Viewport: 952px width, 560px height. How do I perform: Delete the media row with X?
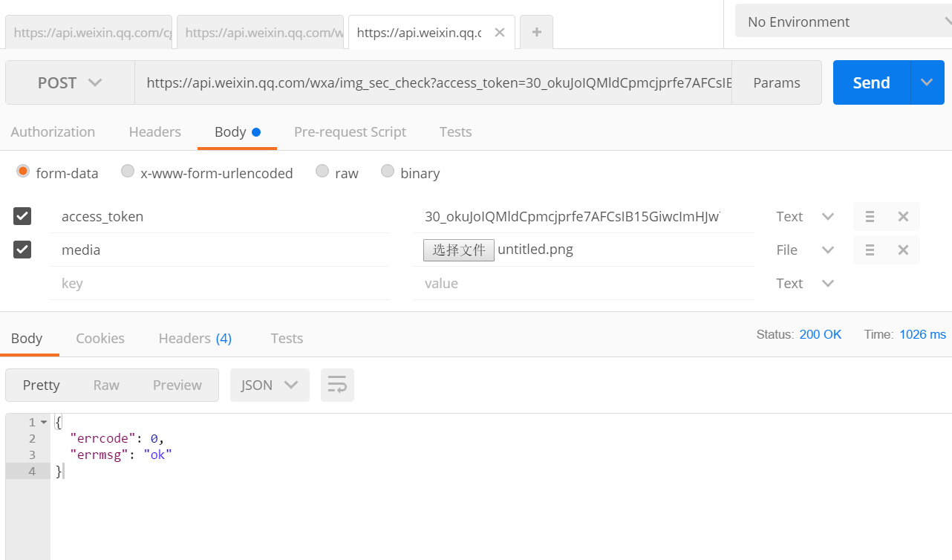(x=903, y=250)
